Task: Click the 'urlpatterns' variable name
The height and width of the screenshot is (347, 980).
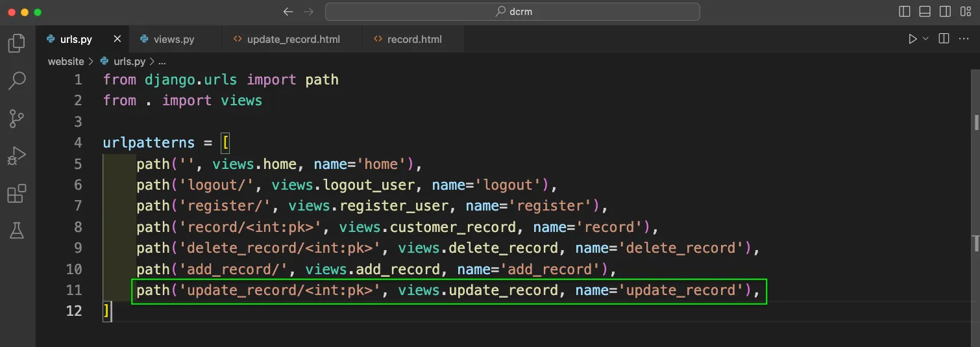Action: coord(149,143)
